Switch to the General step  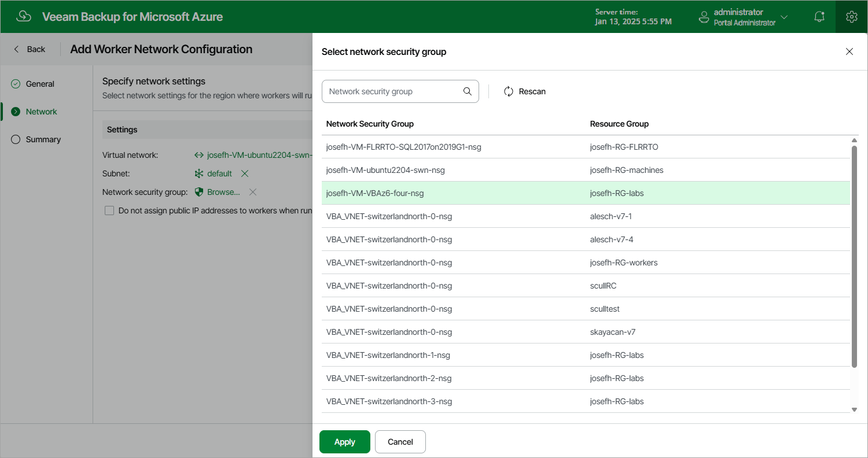click(40, 84)
